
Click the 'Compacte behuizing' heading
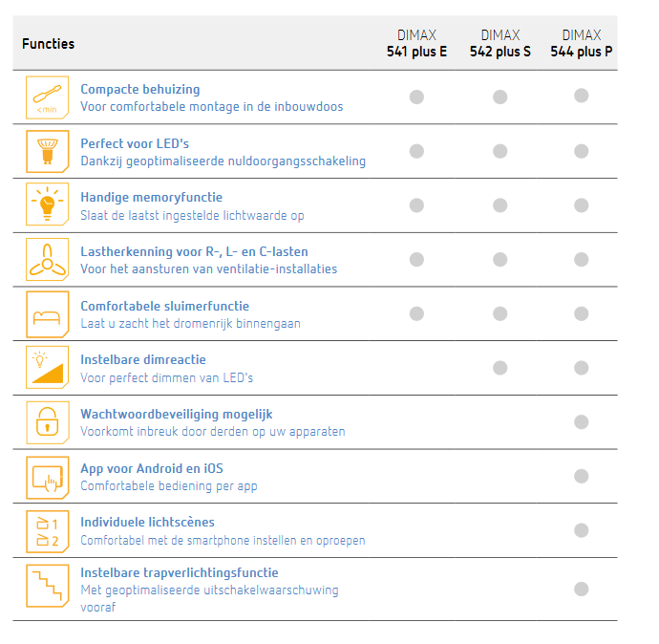pos(140,89)
